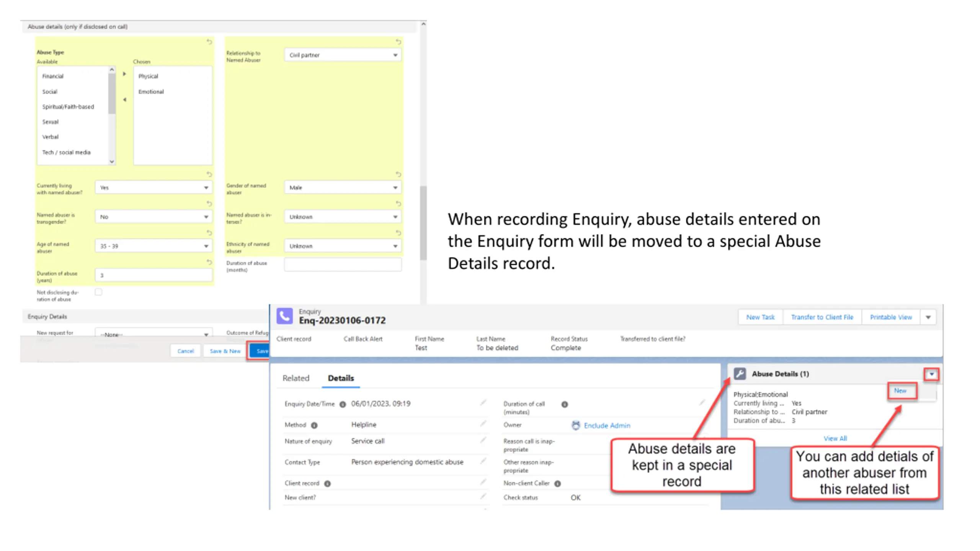Click info icon beside Non-client Caller
The image size is (980, 551).
[x=557, y=484]
